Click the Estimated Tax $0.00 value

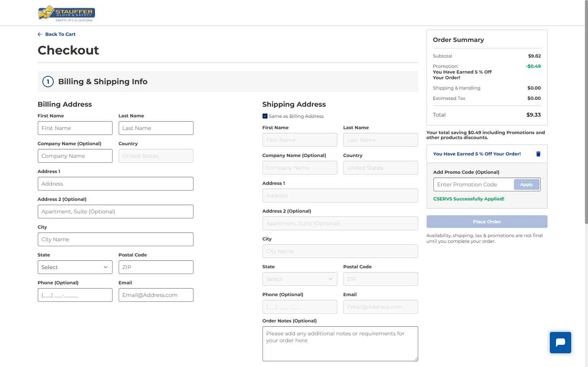tap(534, 98)
